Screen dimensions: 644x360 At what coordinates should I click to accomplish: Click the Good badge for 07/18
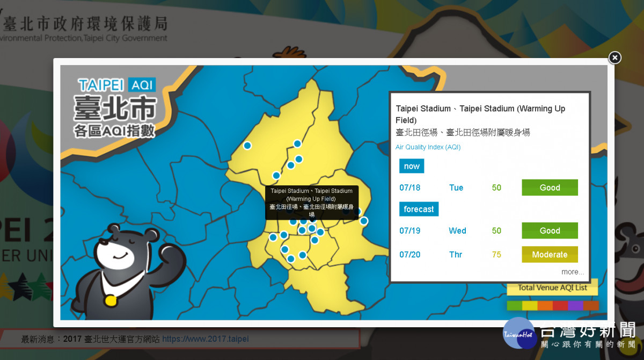click(550, 188)
